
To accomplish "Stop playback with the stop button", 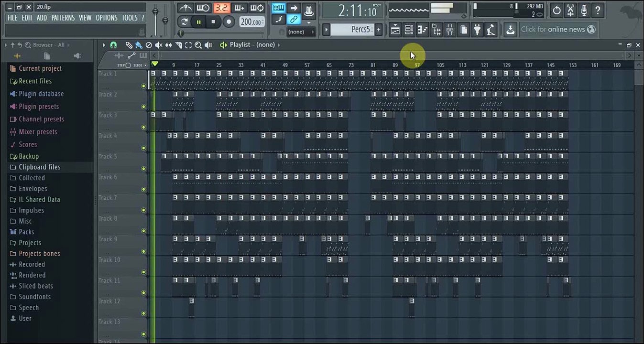I will [x=213, y=22].
